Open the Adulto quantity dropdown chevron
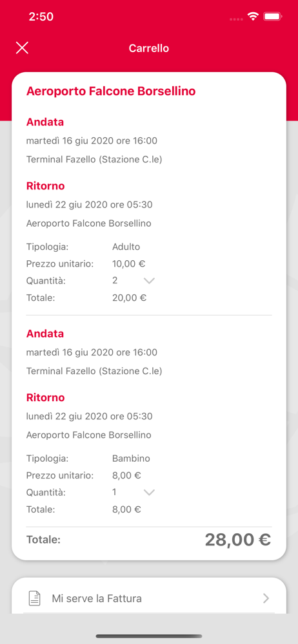The image size is (298, 644). [149, 281]
